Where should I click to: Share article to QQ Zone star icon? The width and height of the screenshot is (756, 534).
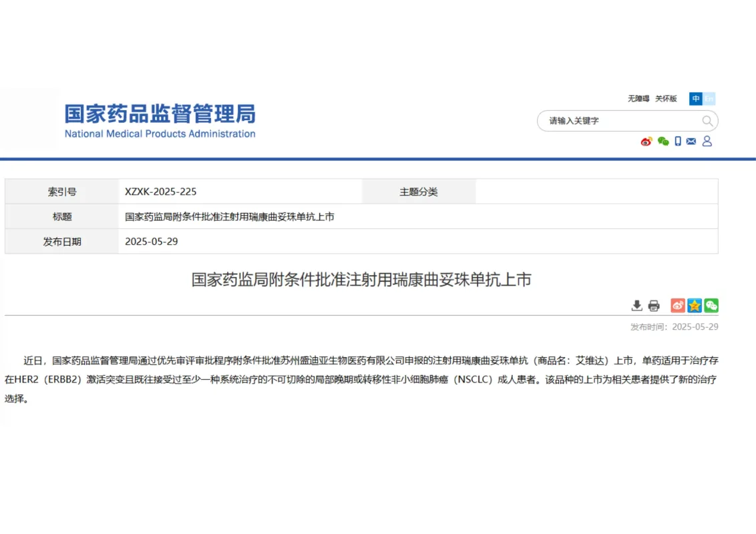tap(695, 306)
